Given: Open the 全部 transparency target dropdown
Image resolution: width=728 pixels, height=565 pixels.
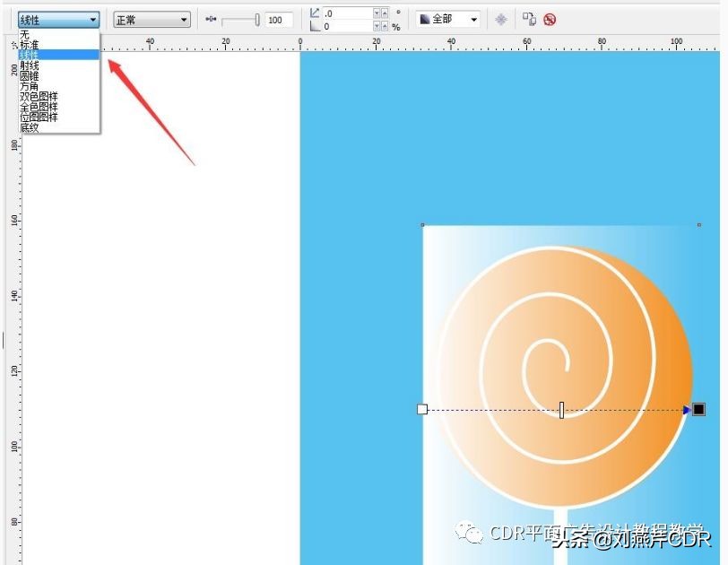Looking at the screenshot, I should 448,19.
